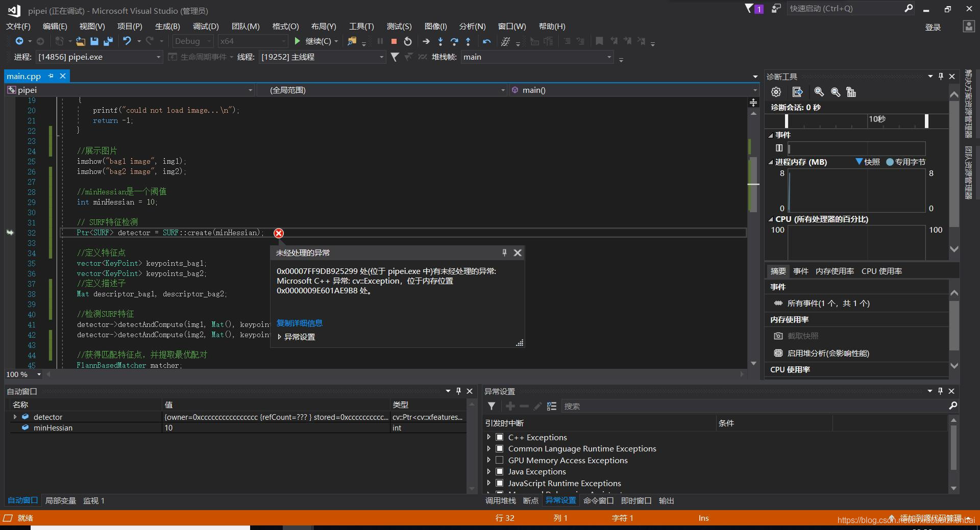Continue debugging with the green play button

[297, 41]
